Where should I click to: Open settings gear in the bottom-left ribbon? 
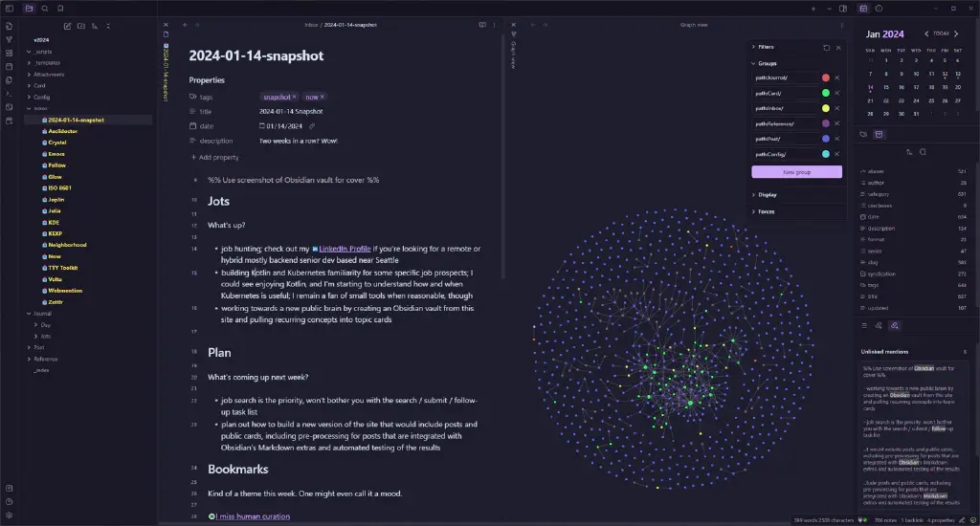(9, 515)
